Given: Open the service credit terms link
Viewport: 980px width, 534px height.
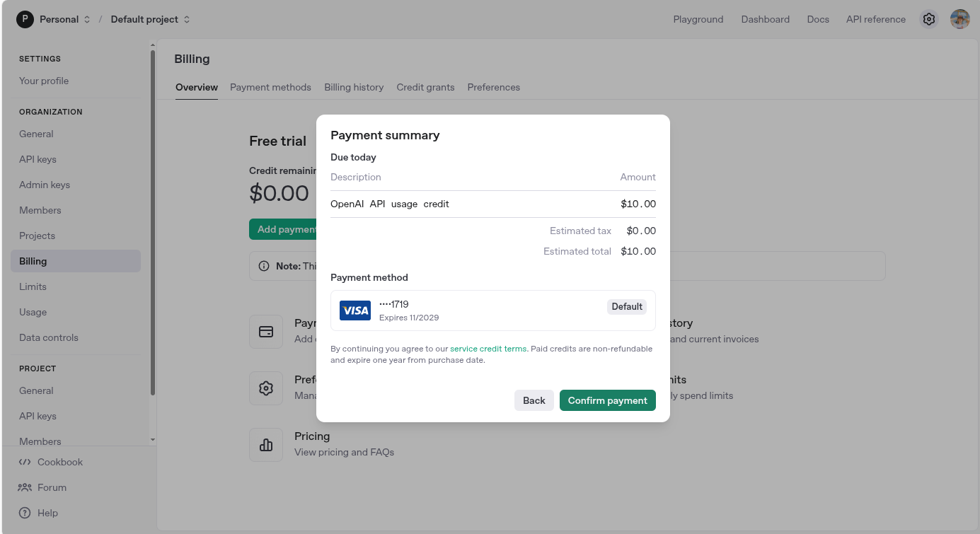Looking at the screenshot, I should 488,349.
